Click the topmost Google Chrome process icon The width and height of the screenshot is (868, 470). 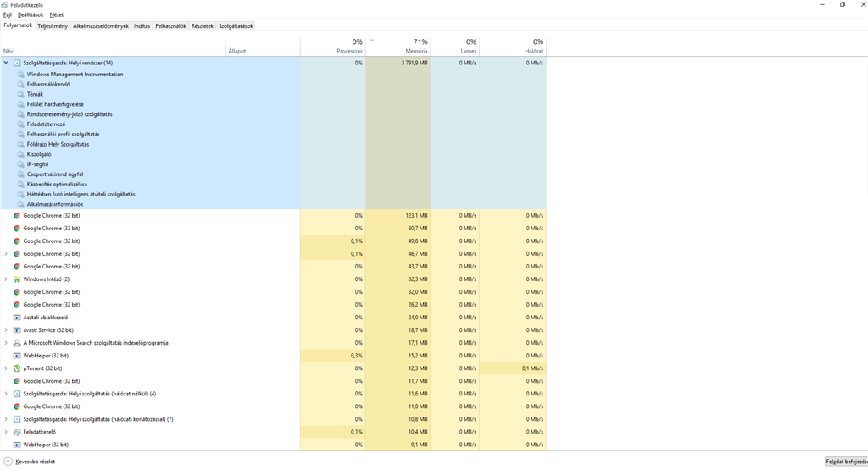[17, 216]
